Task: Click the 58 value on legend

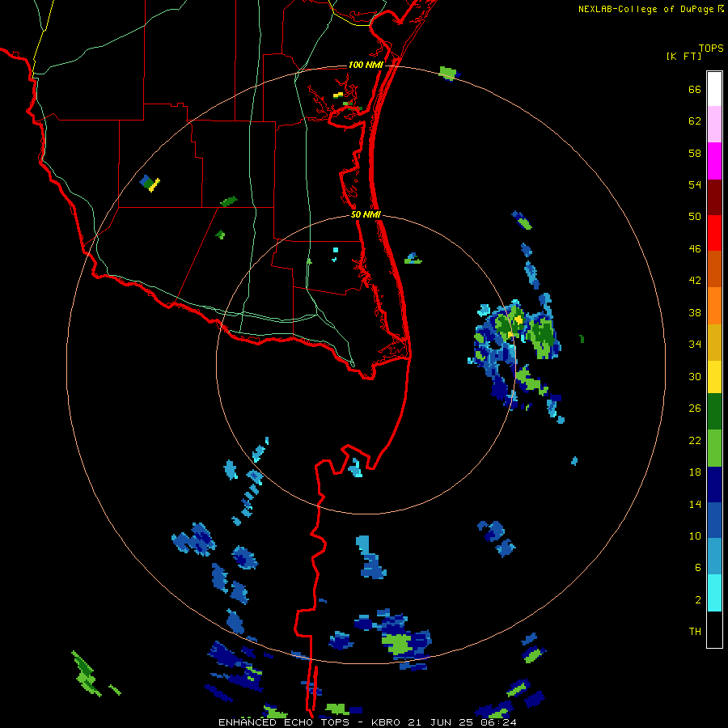Action: pyautogui.click(x=695, y=153)
